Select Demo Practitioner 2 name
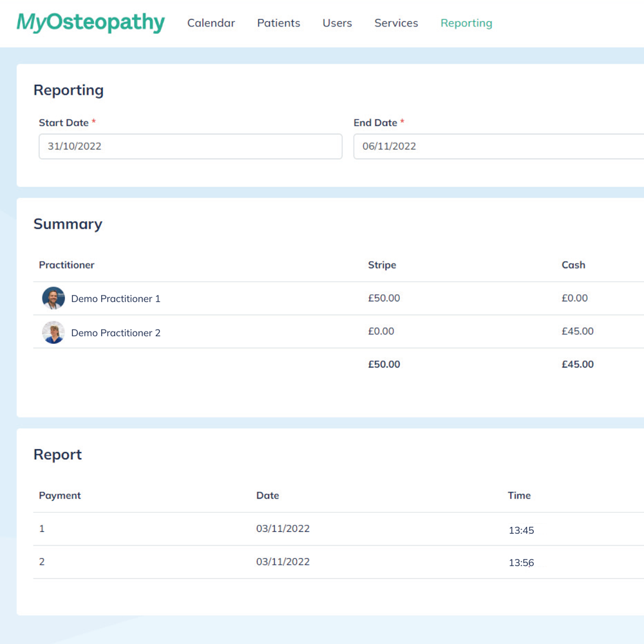Viewport: 644px width, 644px height. tap(116, 333)
